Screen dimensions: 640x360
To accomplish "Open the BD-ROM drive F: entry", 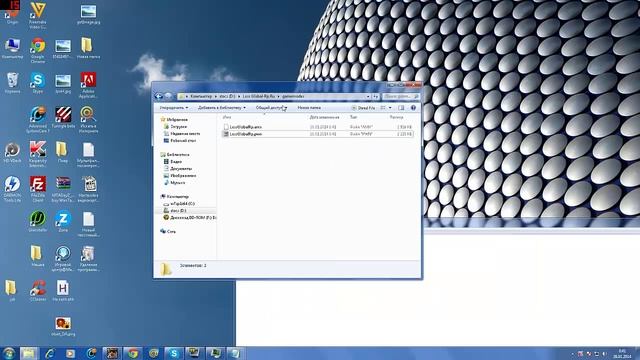I will [x=190, y=218].
